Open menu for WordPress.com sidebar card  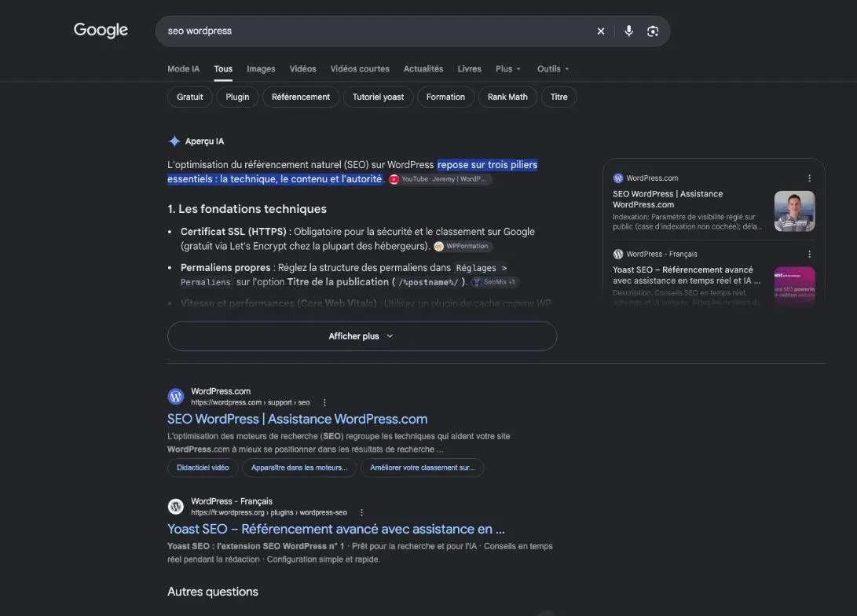tap(809, 178)
